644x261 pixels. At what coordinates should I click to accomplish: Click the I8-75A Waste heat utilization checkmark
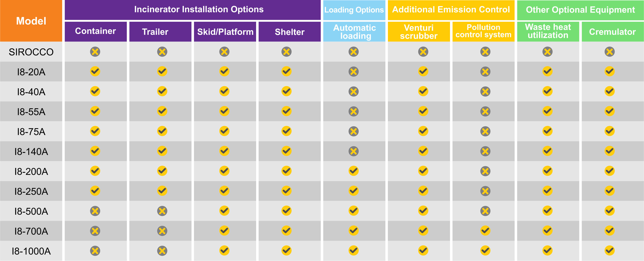coord(547,131)
